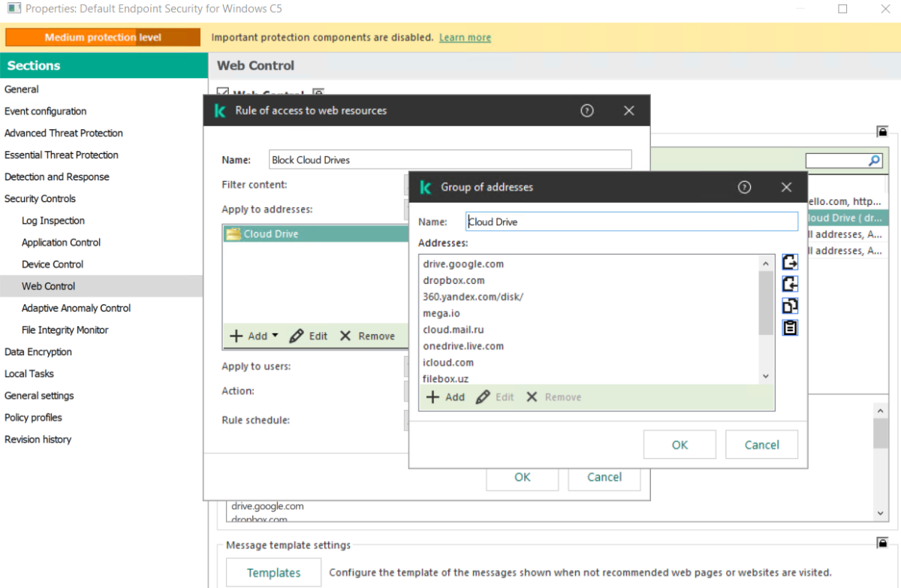Open help in Group of addresses dialog
901x588 pixels.
(x=744, y=187)
